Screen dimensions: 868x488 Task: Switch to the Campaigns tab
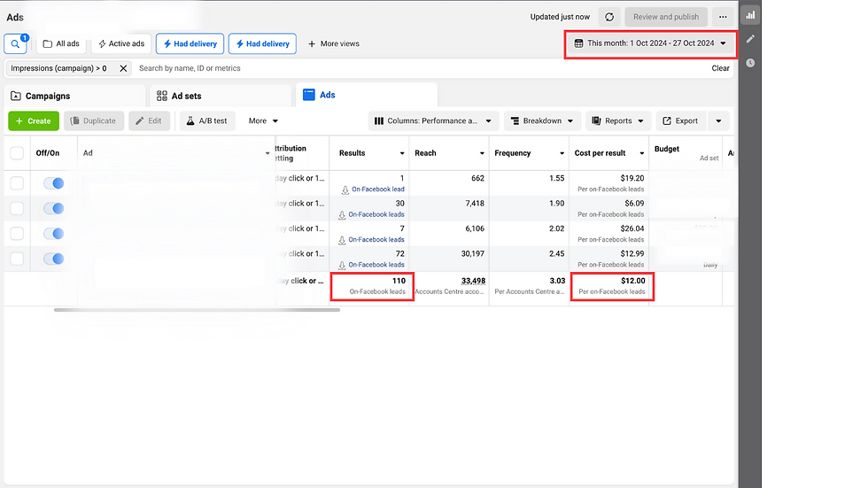click(x=74, y=96)
